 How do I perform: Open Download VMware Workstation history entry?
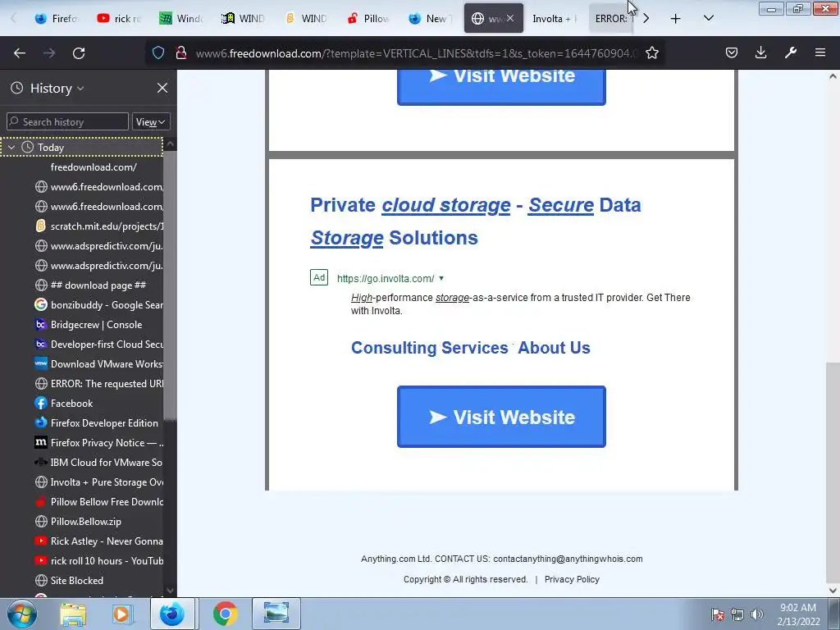(98, 363)
